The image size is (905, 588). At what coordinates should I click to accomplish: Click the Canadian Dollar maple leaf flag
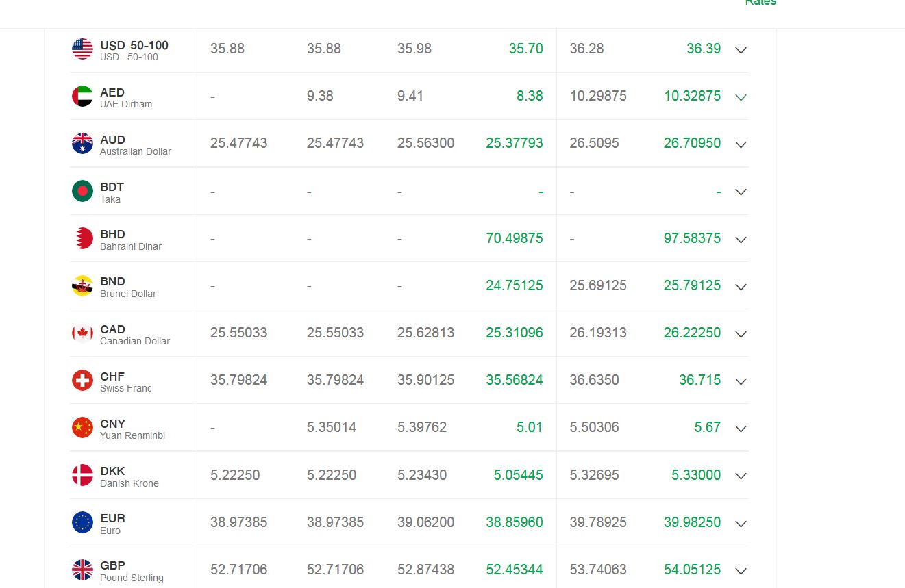pyautogui.click(x=82, y=333)
